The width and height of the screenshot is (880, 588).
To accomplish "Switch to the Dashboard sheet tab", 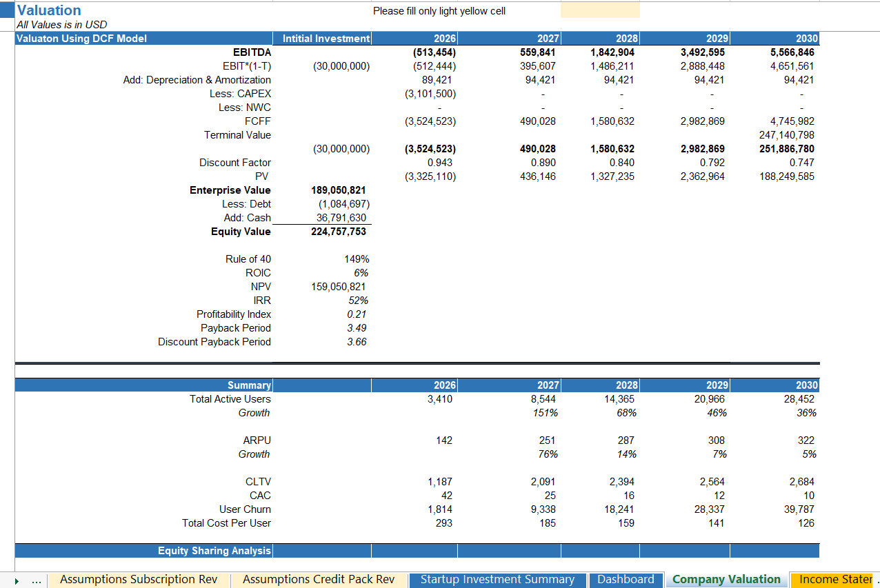I will coord(626,580).
